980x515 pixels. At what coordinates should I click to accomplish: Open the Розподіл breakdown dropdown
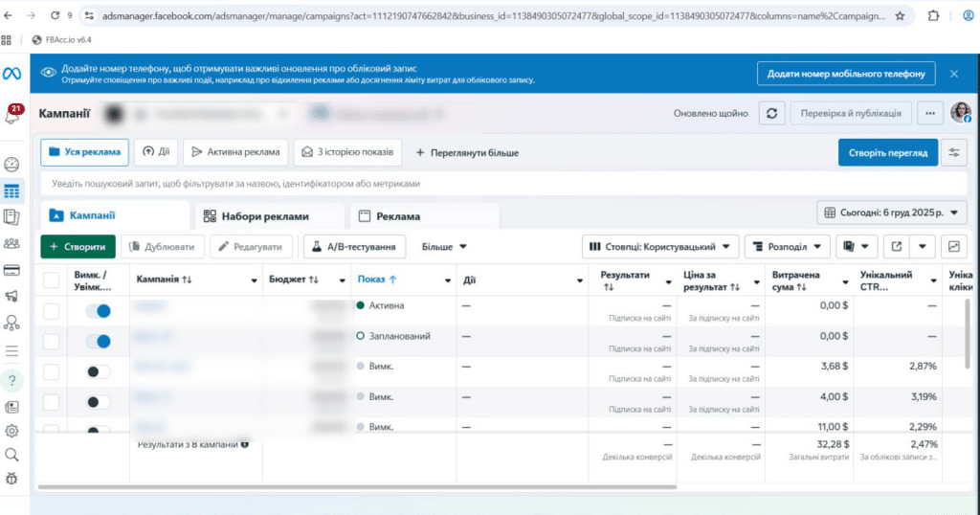[x=787, y=246]
